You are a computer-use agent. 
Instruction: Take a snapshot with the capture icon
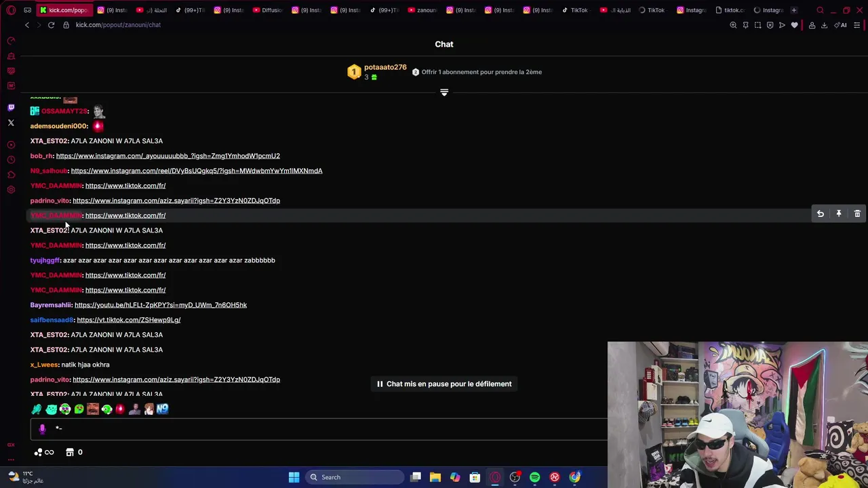coord(757,25)
